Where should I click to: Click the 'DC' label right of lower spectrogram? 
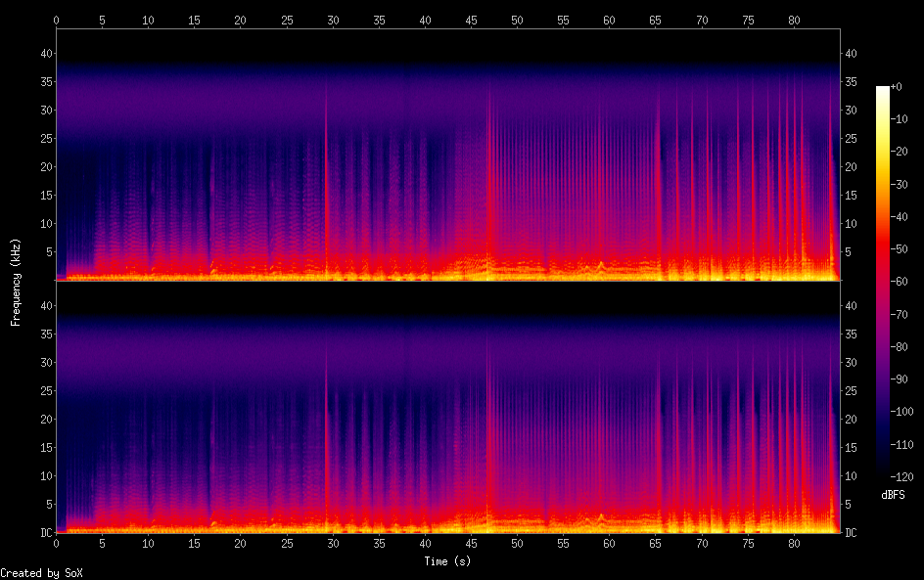pyautogui.click(x=851, y=532)
